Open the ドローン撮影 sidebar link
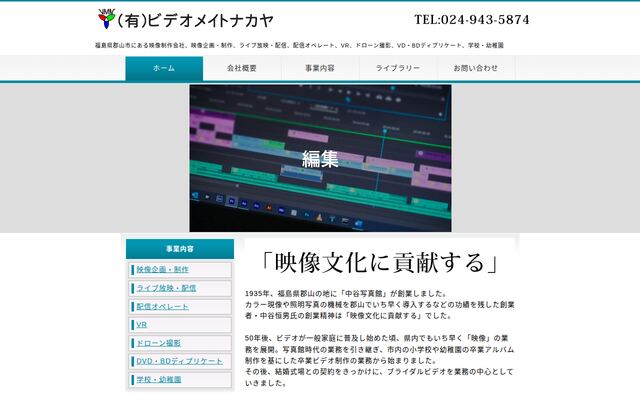Image resolution: width=640 pixels, height=400 pixels. click(158, 343)
